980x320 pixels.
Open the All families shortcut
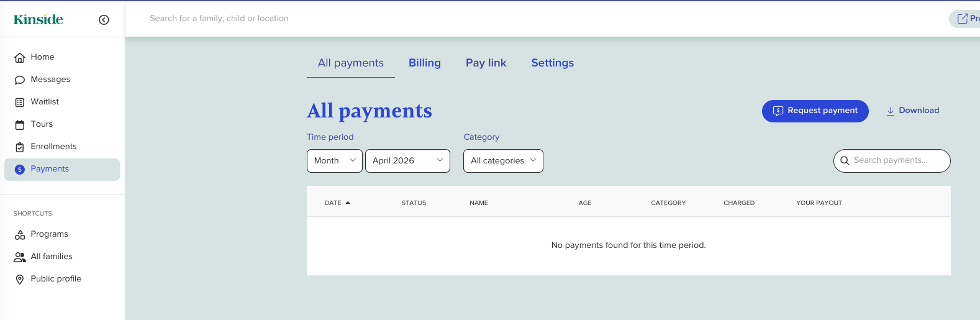point(62,257)
